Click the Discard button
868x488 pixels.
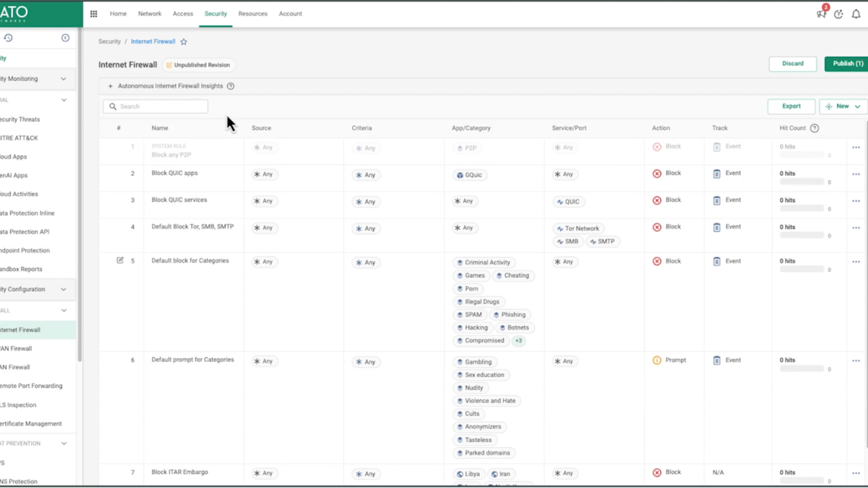tap(793, 64)
